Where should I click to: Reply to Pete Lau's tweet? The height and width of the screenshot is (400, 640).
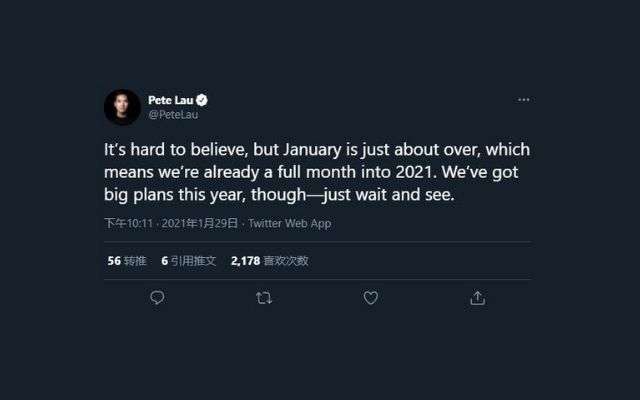click(157, 298)
